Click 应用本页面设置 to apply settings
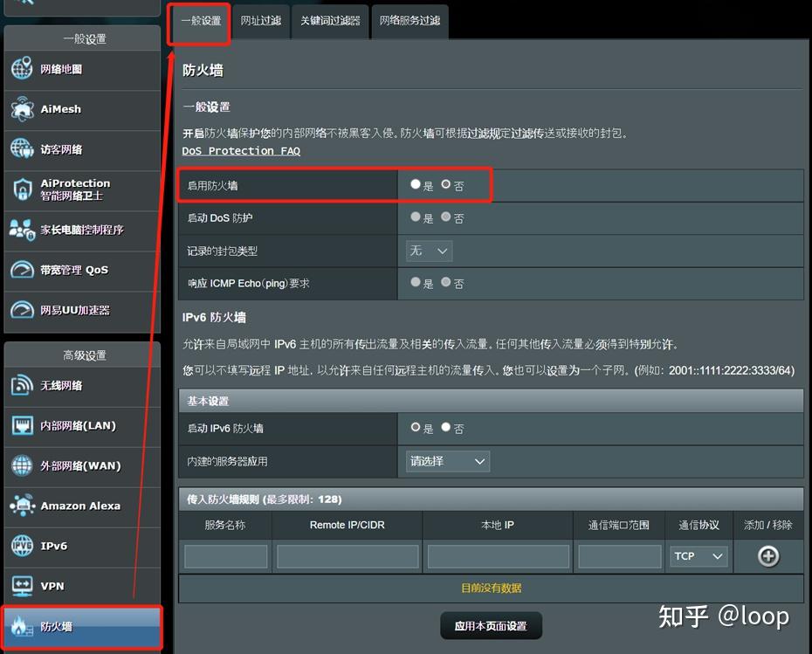Image resolution: width=812 pixels, height=654 pixels. point(490,625)
